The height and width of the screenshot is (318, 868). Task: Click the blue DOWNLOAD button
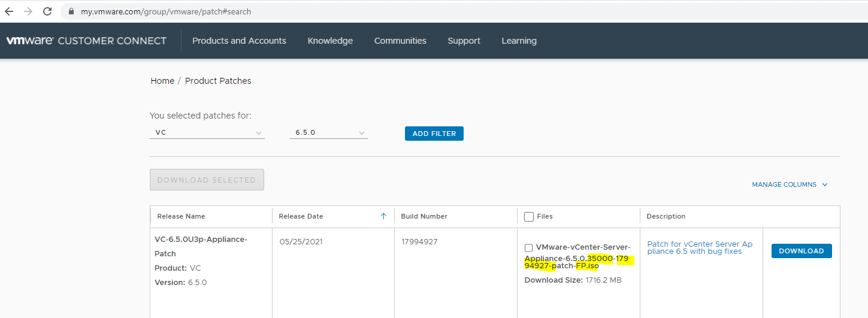click(x=802, y=251)
